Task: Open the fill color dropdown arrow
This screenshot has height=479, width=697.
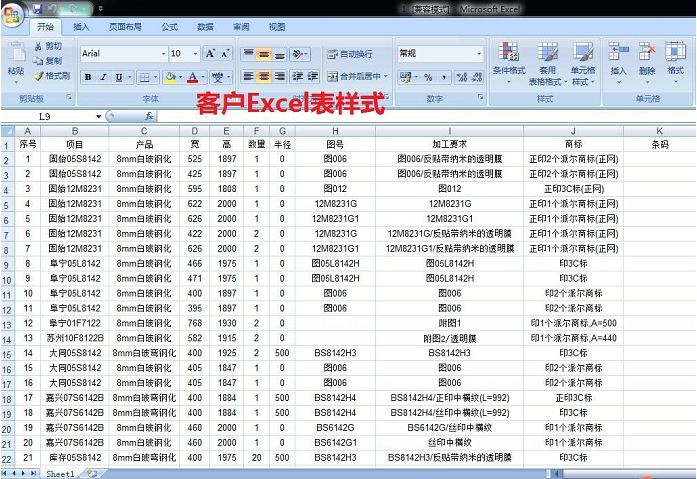Action: pos(180,77)
